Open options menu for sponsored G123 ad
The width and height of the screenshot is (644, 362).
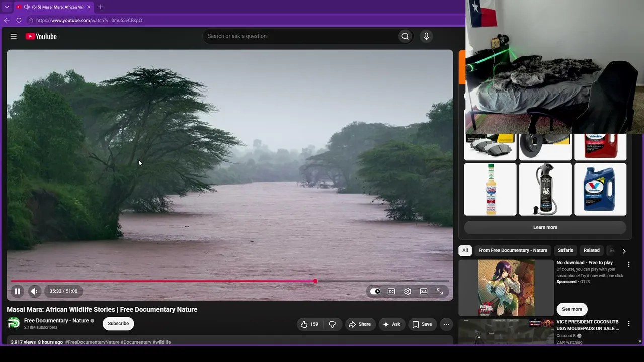628,264
